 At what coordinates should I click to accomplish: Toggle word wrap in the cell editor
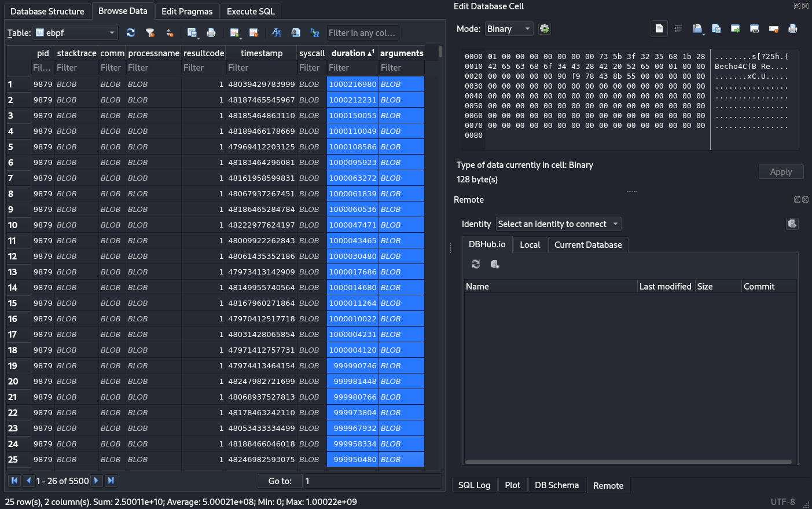(678, 28)
